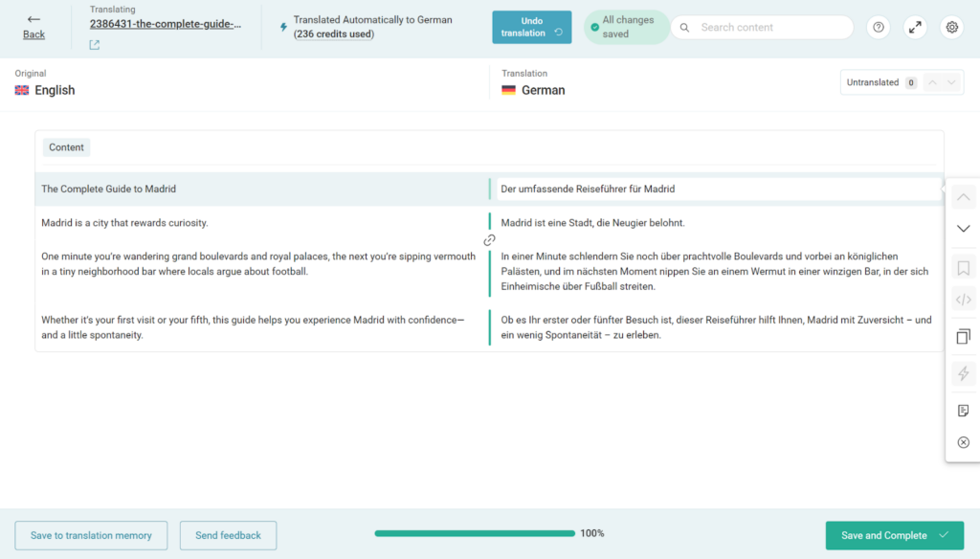Go to next untranslated segment via down arrow
The image size is (980, 559).
click(952, 82)
